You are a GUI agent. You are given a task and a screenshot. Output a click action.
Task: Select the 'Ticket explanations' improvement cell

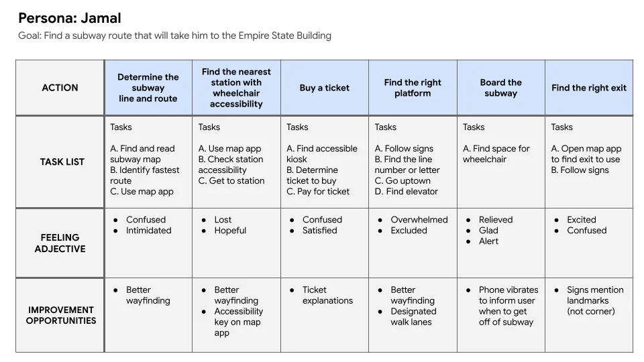point(325,315)
